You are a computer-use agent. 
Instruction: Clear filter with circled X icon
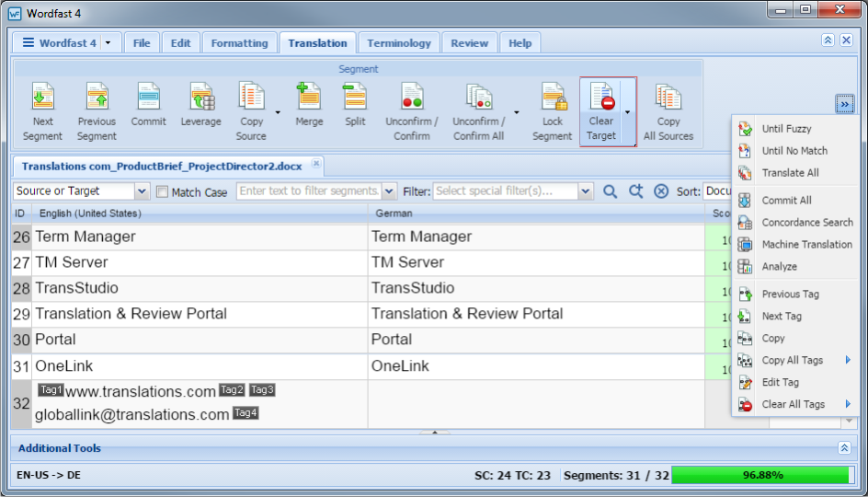661,191
